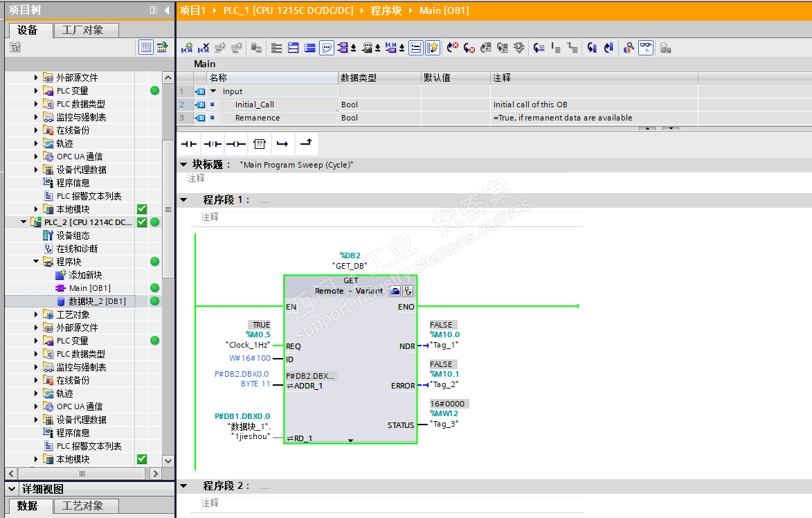Open GET block diagnostics stethoscope icon
Screen dimensions: 812x518
(x=408, y=291)
